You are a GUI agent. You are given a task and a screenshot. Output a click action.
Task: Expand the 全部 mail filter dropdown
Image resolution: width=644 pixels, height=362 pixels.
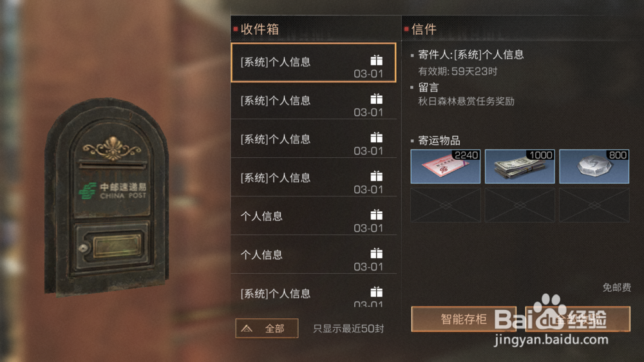267,329
